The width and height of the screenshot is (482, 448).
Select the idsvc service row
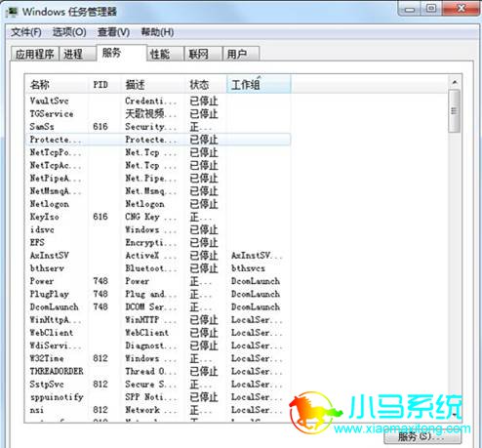click(x=158, y=229)
